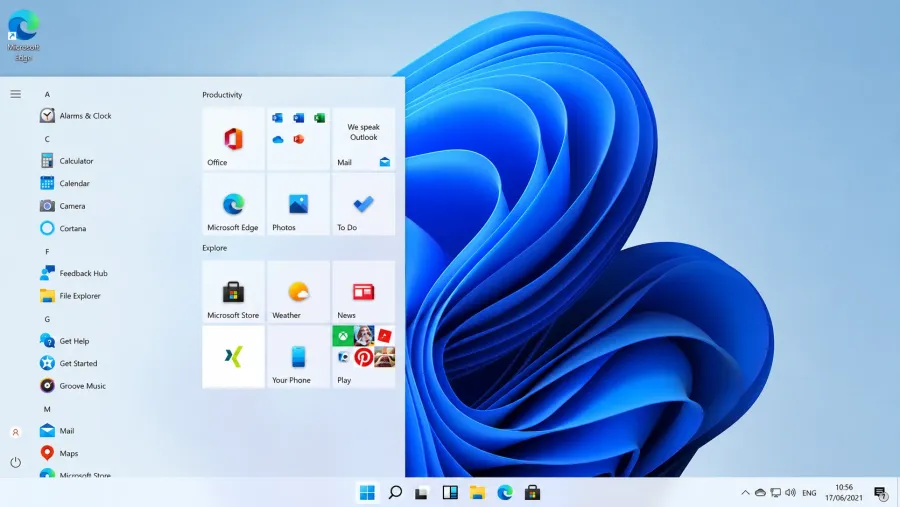Open the Microsoft Store tile
The image size is (900, 507).
pos(233,292)
